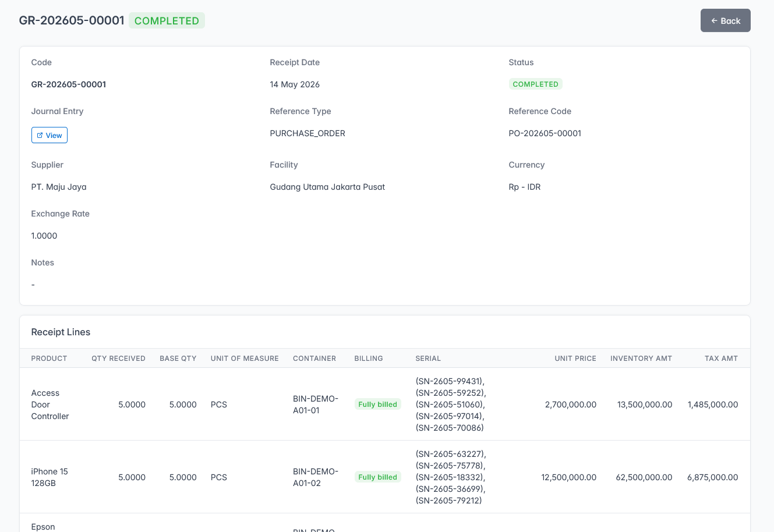
Task: Select reference code PO-202605-00001
Action: pos(545,133)
